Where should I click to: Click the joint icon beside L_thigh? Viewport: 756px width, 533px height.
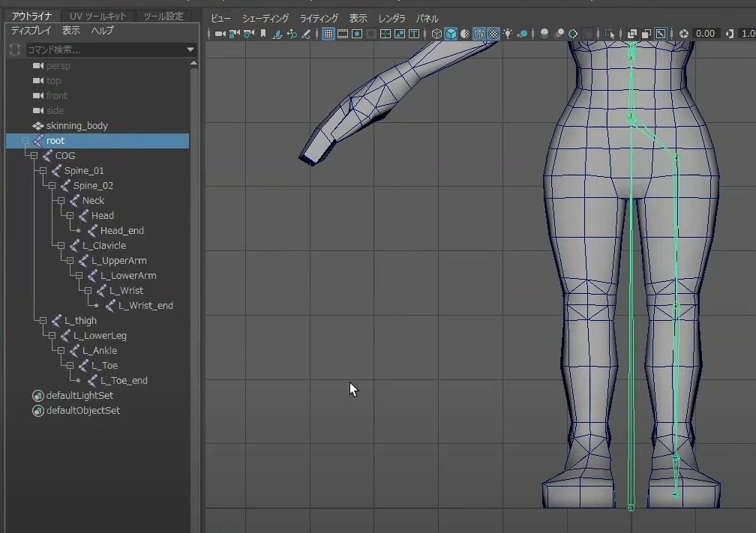(56, 321)
